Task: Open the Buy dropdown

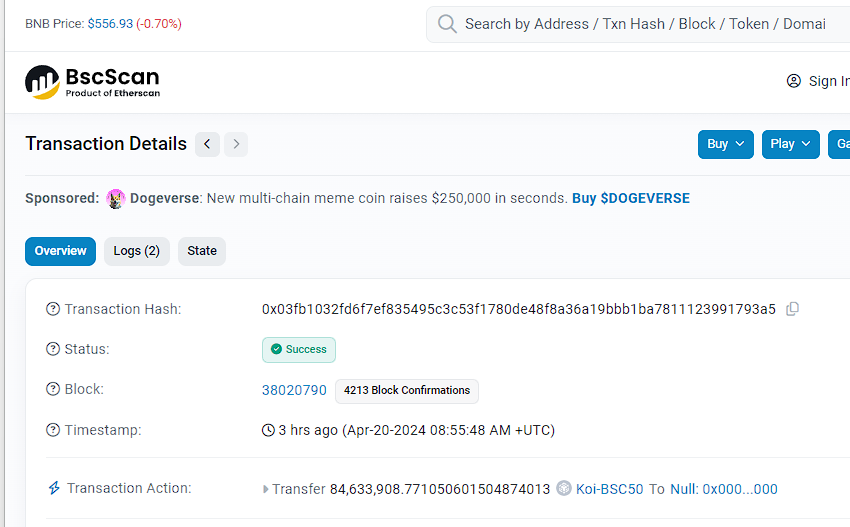Action: (x=725, y=144)
